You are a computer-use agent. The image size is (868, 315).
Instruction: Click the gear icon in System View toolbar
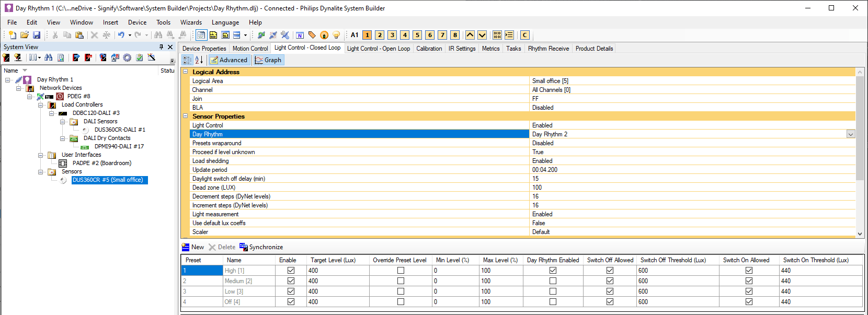127,57
